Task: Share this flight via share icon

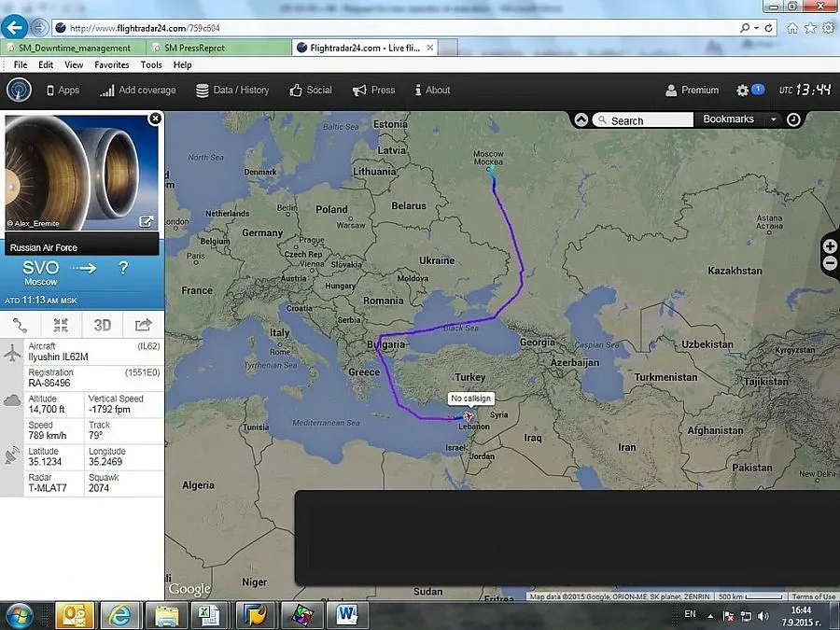Action: click(143, 325)
